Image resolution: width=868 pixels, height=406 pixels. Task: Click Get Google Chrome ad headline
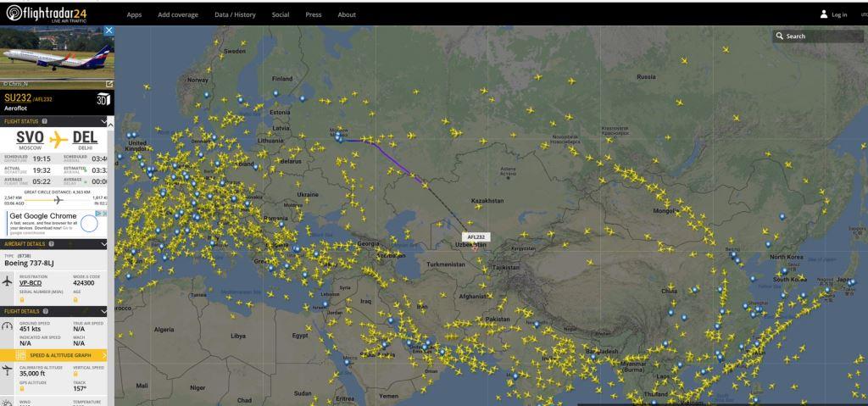tap(42, 216)
